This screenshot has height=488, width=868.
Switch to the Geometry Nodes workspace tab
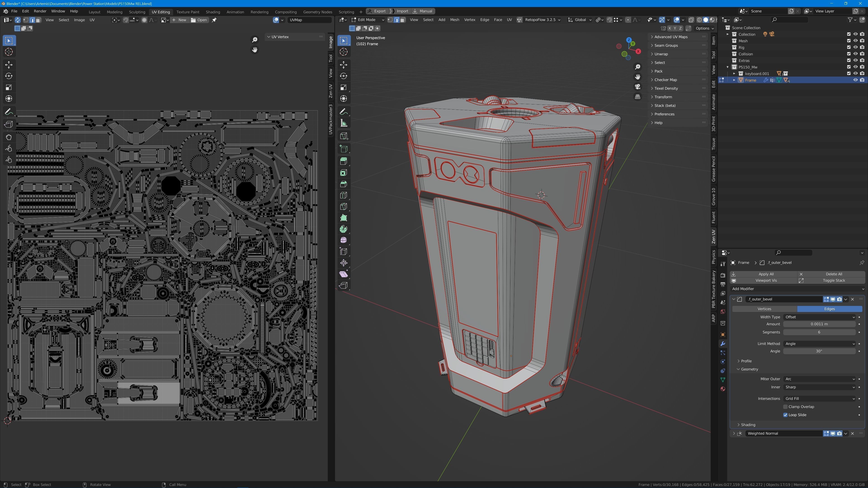pos(317,12)
